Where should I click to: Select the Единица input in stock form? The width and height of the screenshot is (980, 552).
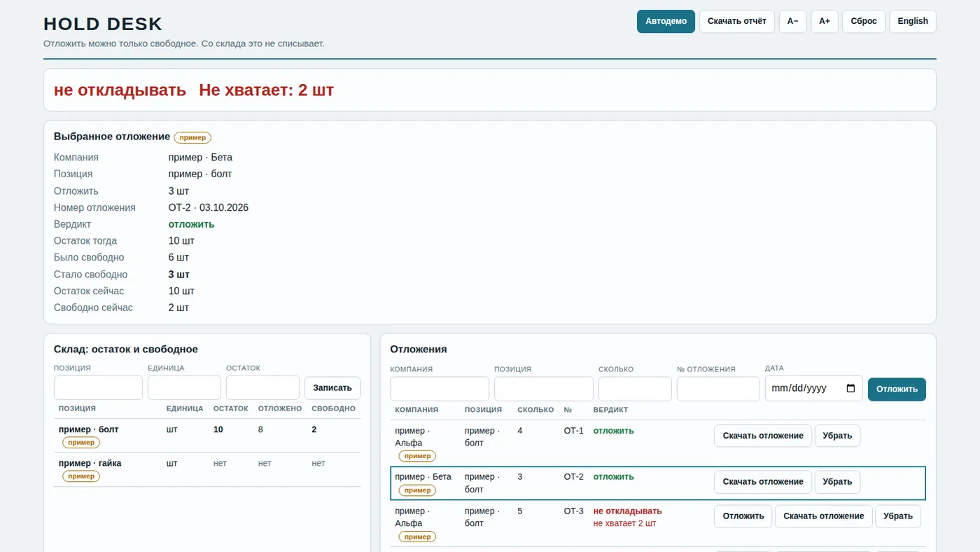[x=184, y=388]
